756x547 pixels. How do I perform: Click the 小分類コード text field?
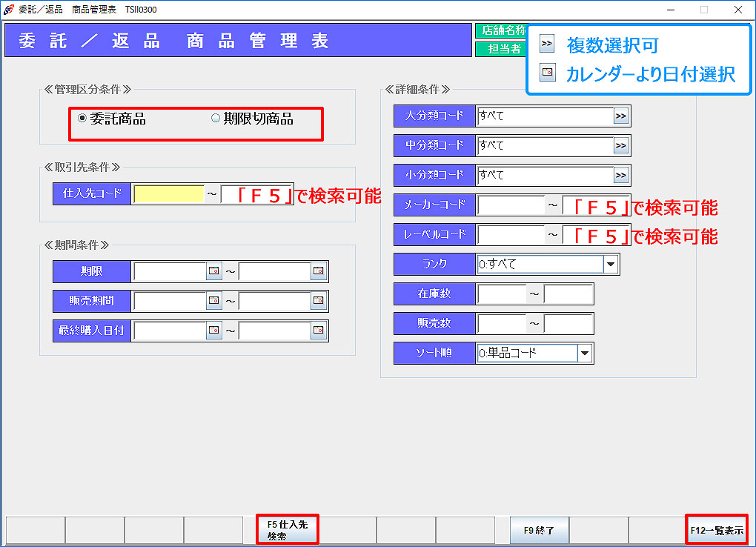coord(545,176)
